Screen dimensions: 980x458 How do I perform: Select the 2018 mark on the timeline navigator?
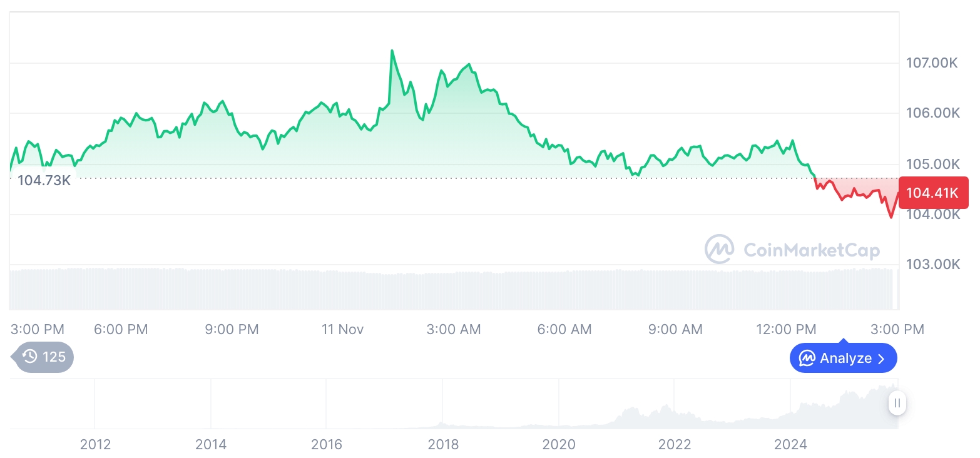(443, 445)
